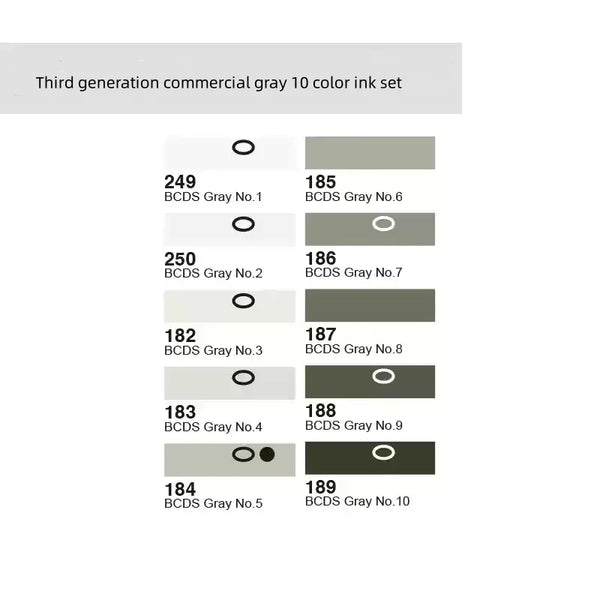The height and width of the screenshot is (600, 600).
Task: Click the oval ring on swatch 250
Action: (243, 224)
